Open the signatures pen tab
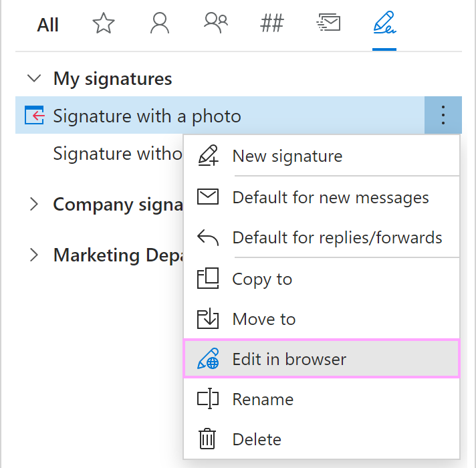 (384, 22)
